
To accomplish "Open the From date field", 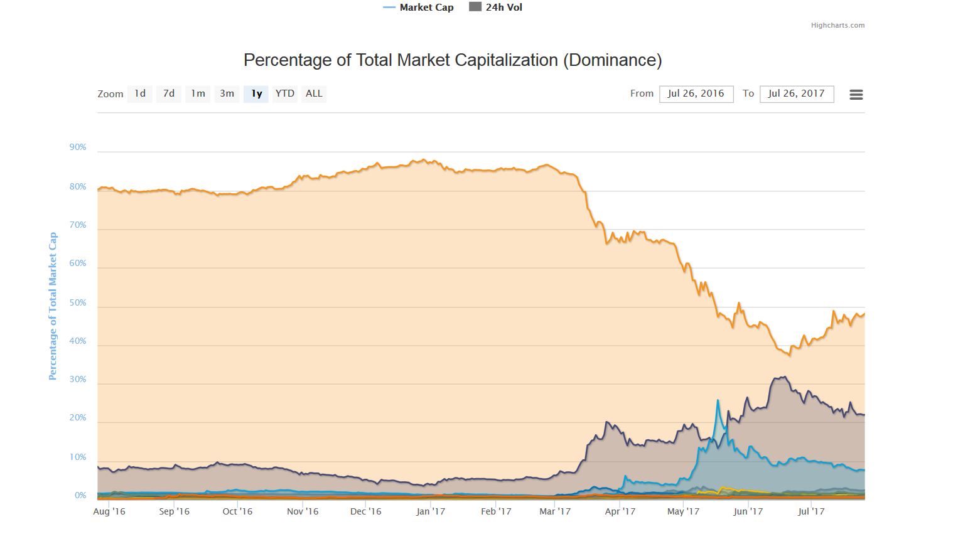I will [x=696, y=93].
